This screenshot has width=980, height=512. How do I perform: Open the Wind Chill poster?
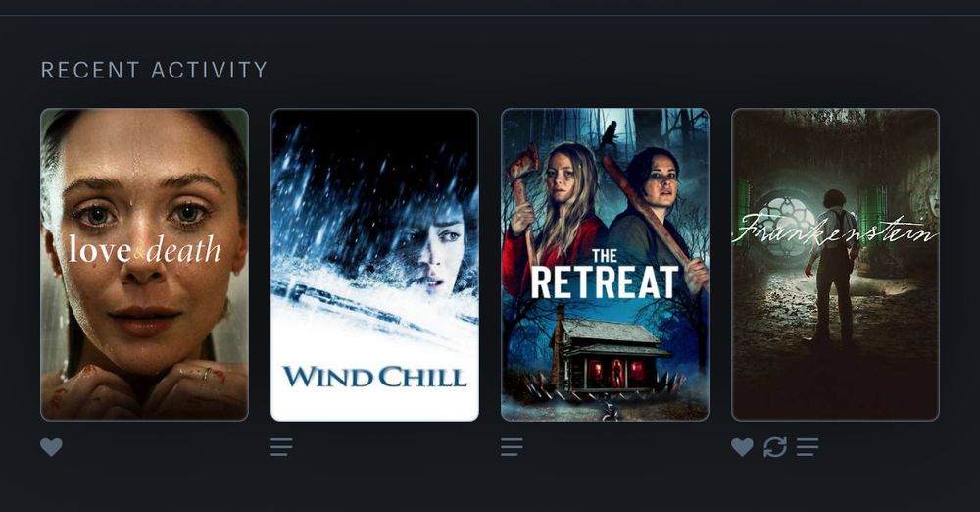pyautogui.click(x=374, y=265)
